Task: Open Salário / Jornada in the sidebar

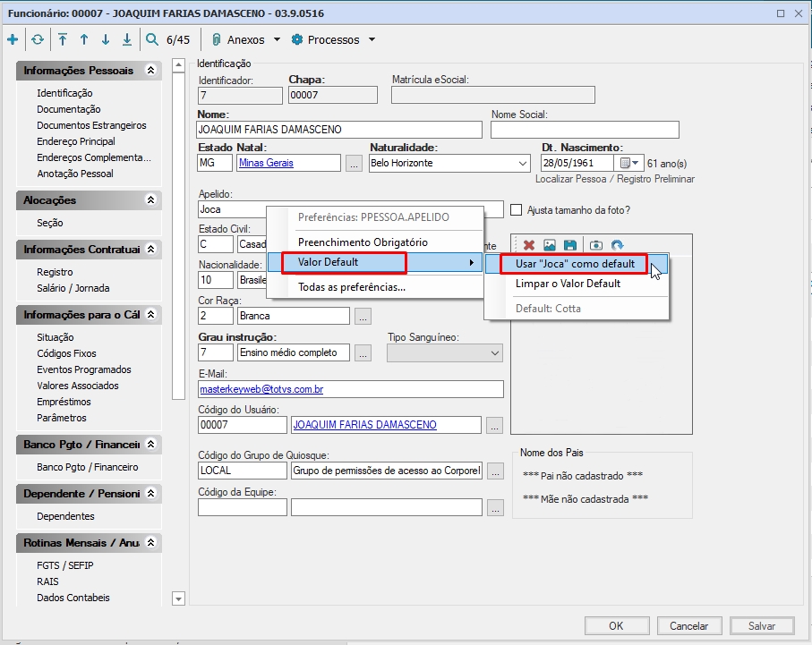Action: point(73,288)
